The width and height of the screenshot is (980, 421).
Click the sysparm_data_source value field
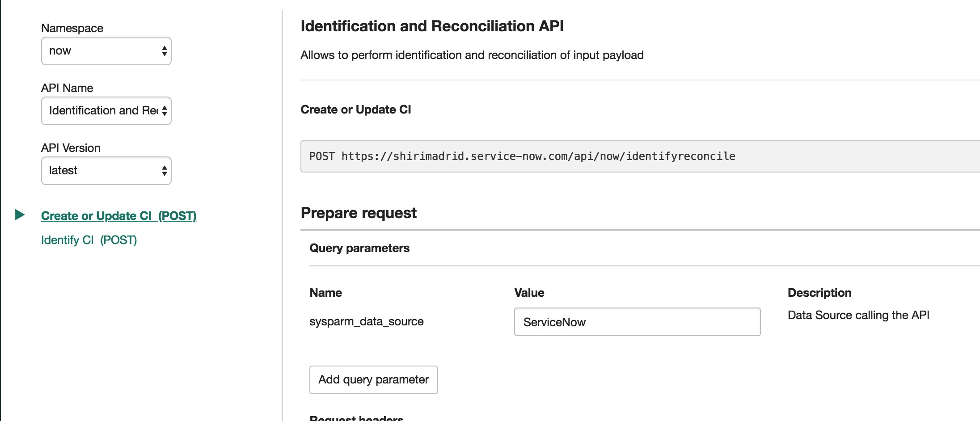638,322
